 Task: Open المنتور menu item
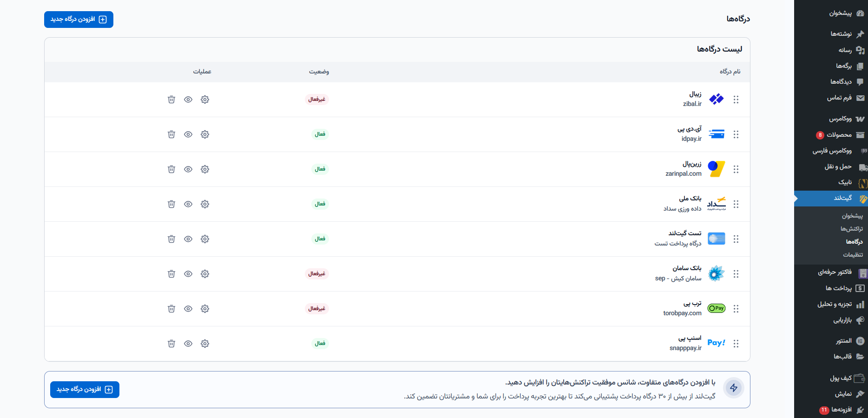click(831, 341)
